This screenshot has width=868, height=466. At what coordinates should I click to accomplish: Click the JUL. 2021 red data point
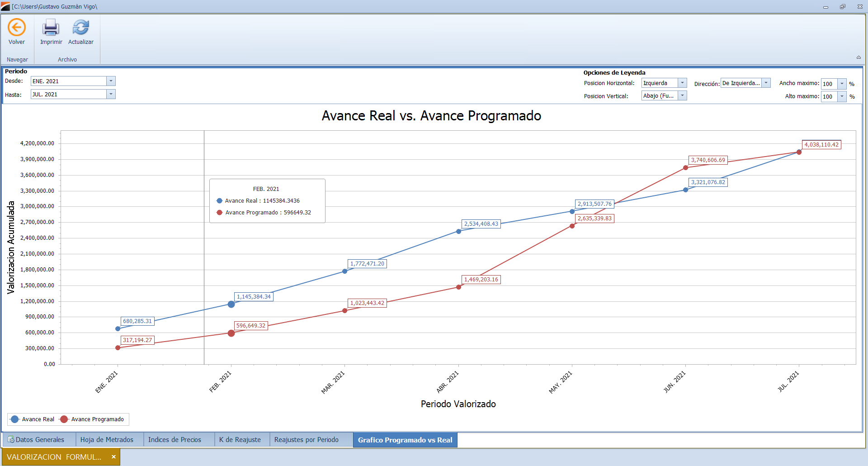click(799, 152)
